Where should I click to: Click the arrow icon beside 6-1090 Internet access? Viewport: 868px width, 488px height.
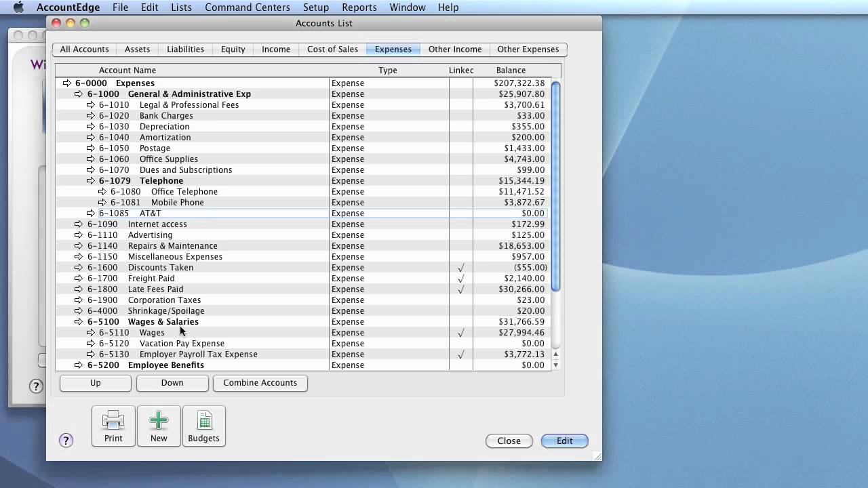tap(79, 224)
